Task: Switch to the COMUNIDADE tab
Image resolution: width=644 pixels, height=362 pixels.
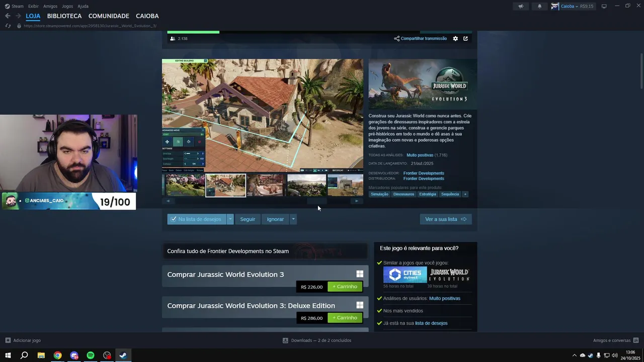Action: coord(109,16)
